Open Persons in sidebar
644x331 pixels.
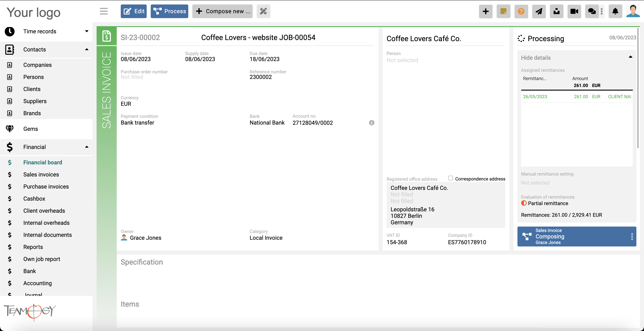pyautogui.click(x=34, y=77)
